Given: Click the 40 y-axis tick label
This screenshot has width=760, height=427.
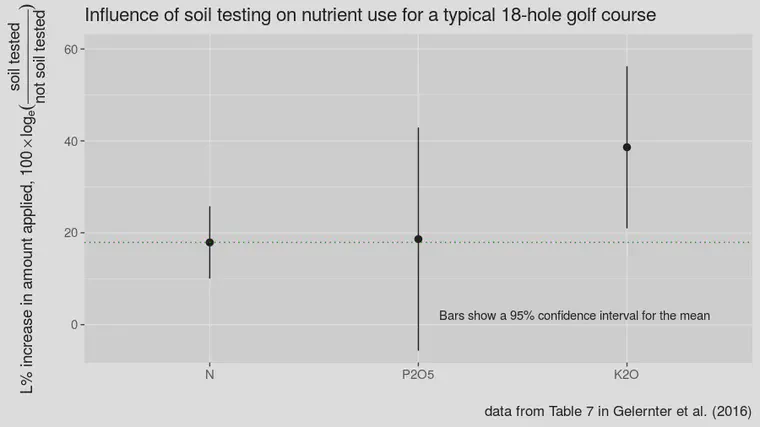Looking at the screenshot, I should click(x=71, y=142).
